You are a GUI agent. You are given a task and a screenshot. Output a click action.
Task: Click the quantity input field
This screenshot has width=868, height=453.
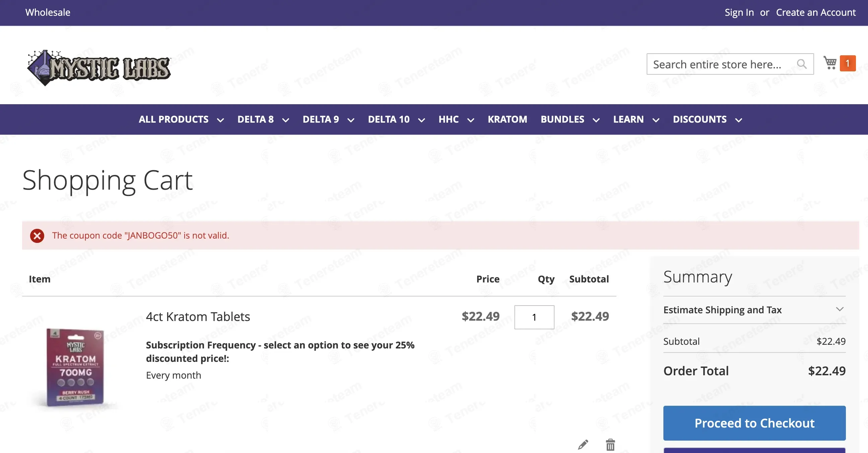(x=534, y=317)
